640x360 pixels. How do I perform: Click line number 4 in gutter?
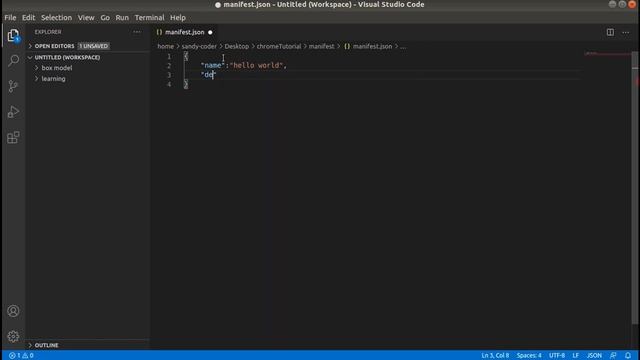pos(169,84)
